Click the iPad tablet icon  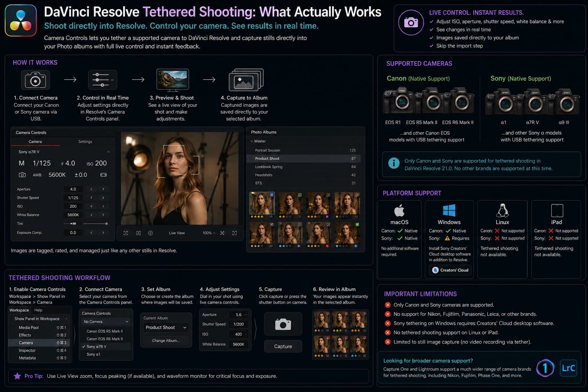tap(557, 211)
